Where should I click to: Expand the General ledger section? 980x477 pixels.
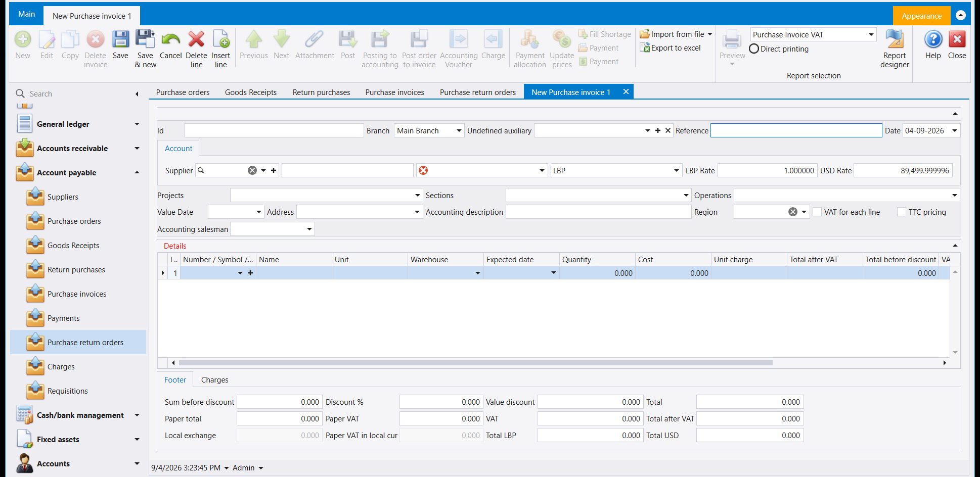[137, 124]
